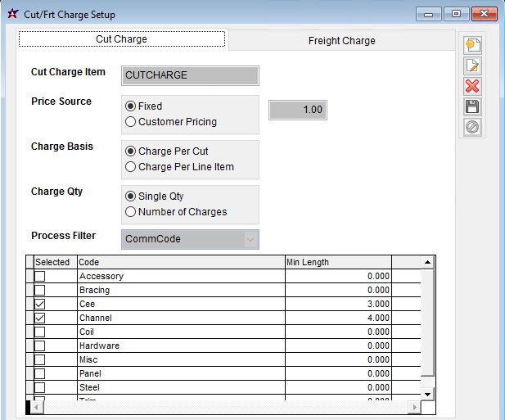Click Min Length 0.000 for Steel

[339, 387]
